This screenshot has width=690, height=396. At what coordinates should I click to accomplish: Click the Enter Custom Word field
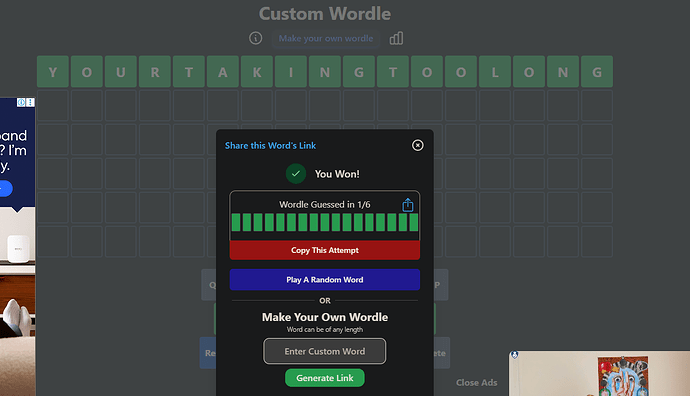325,351
